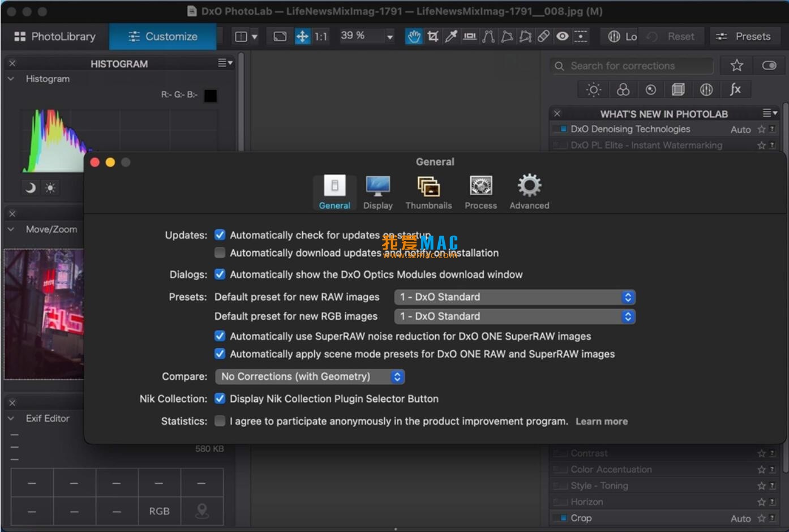Open default preset for RAW images dropdown

pos(515,297)
